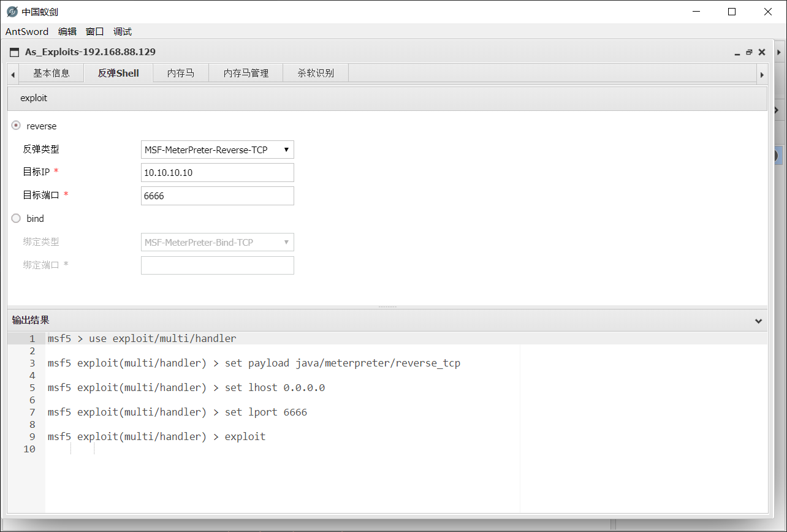Click the final 'exploit' output line
This screenshot has width=787, height=532.
(156, 436)
